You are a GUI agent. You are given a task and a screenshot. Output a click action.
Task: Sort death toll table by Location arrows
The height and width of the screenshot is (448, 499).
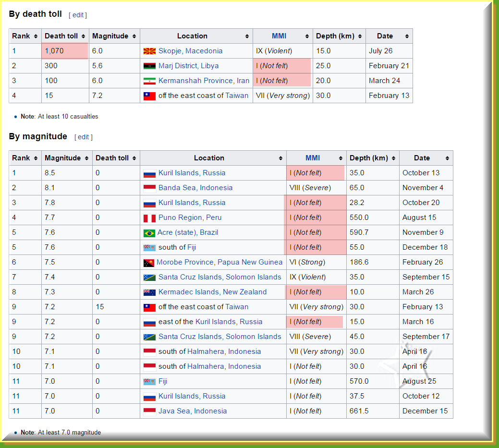247,36
